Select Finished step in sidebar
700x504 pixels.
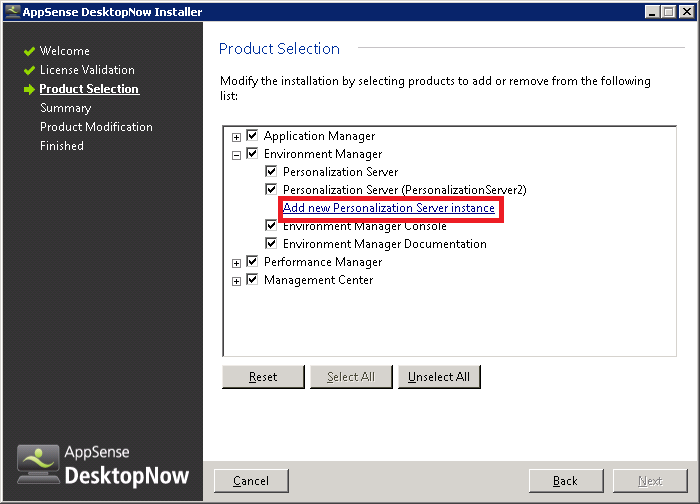pyautogui.click(x=62, y=146)
